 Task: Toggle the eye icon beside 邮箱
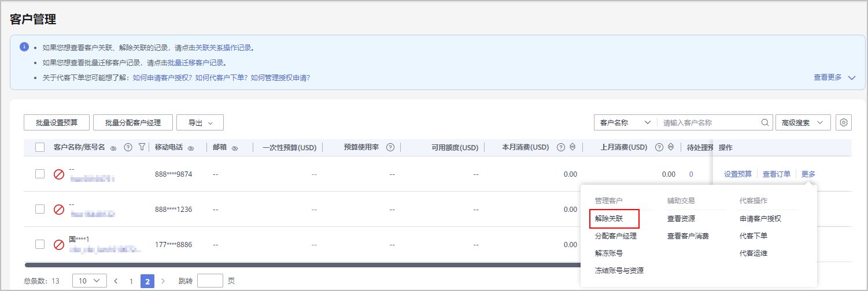pyautogui.click(x=235, y=148)
